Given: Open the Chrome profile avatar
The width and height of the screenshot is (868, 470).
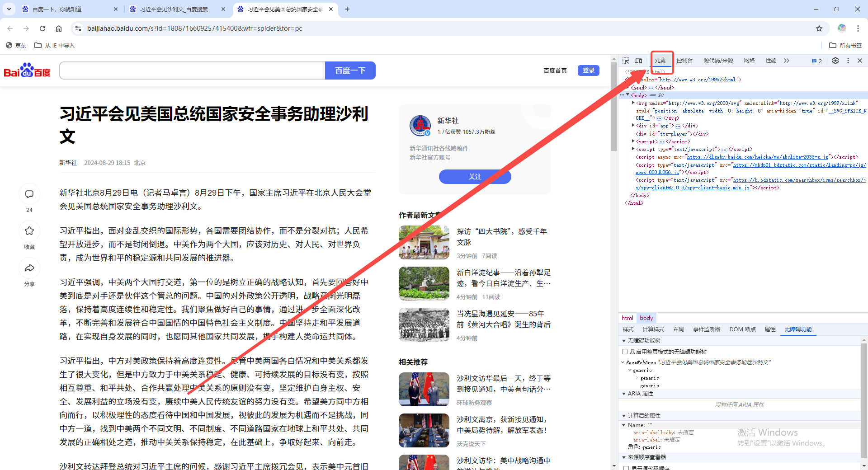Looking at the screenshot, I should pos(842,28).
